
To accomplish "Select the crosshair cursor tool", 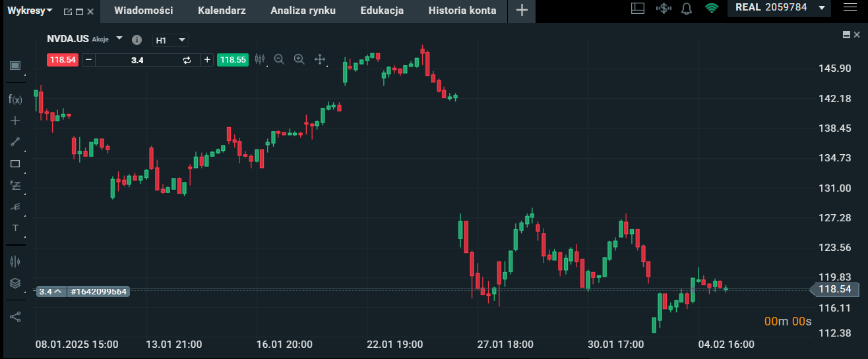I will [x=15, y=121].
